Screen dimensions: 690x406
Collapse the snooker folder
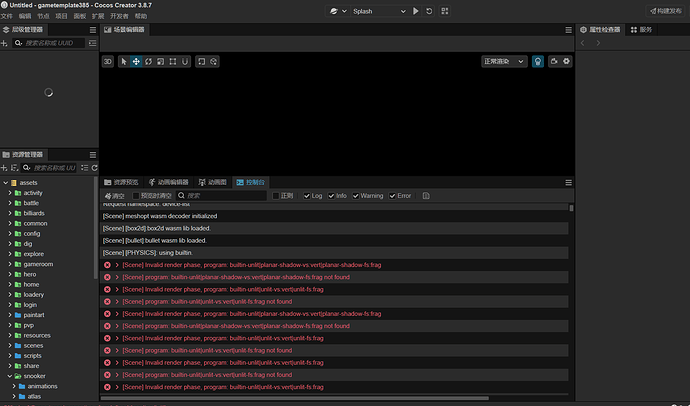click(10, 376)
